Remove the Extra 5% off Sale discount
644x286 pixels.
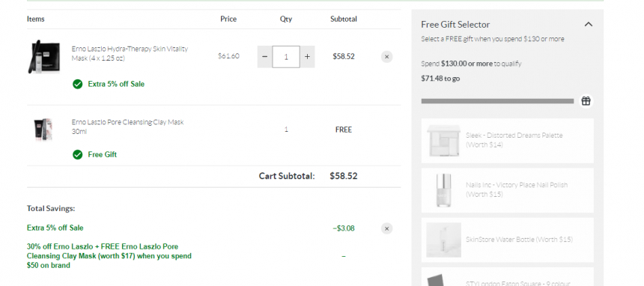(x=386, y=228)
